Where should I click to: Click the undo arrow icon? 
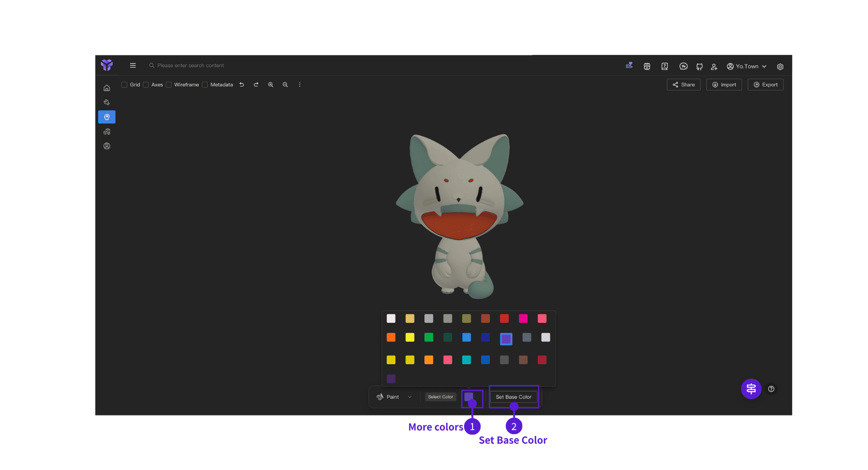pyautogui.click(x=242, y=84)
